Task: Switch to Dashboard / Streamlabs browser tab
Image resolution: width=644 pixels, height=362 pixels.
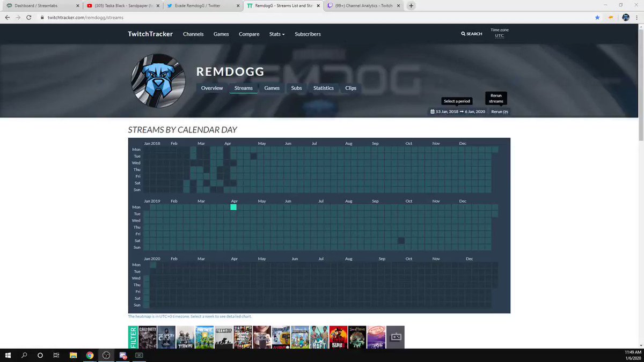Action: (x=42, y=6)
